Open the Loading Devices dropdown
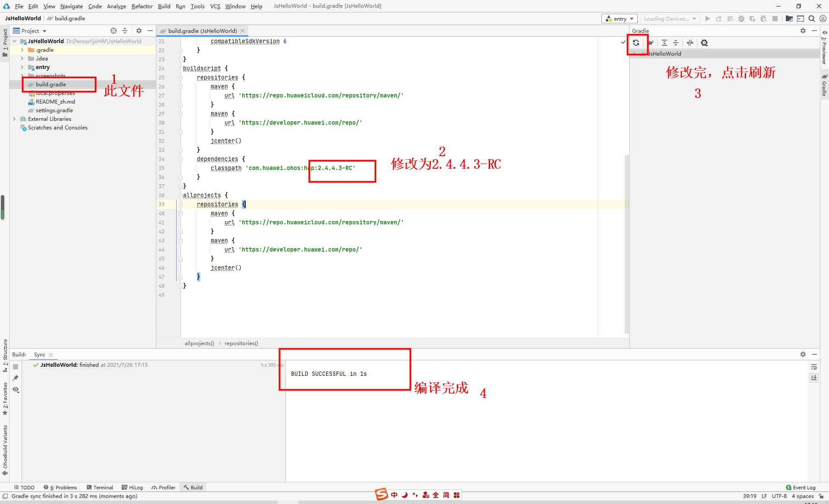 pos(670,19)
